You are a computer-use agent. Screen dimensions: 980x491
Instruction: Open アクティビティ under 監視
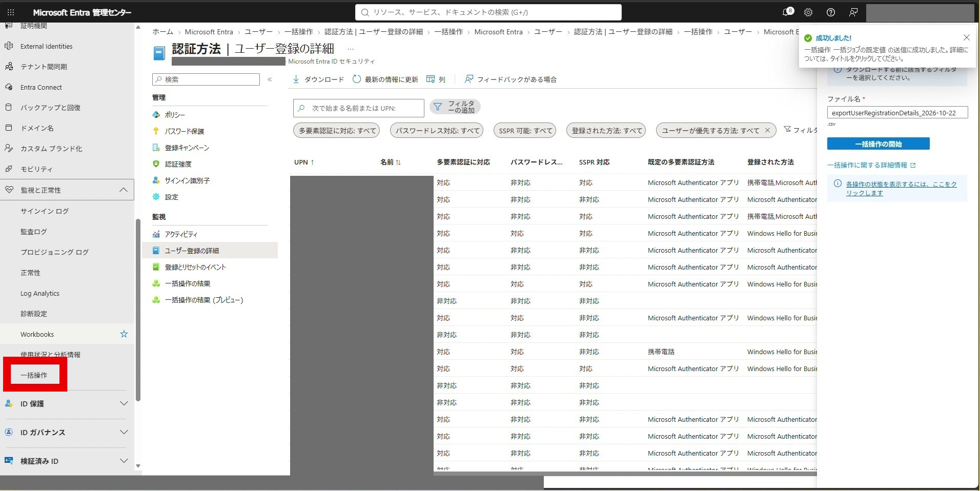tap(180, 234)
